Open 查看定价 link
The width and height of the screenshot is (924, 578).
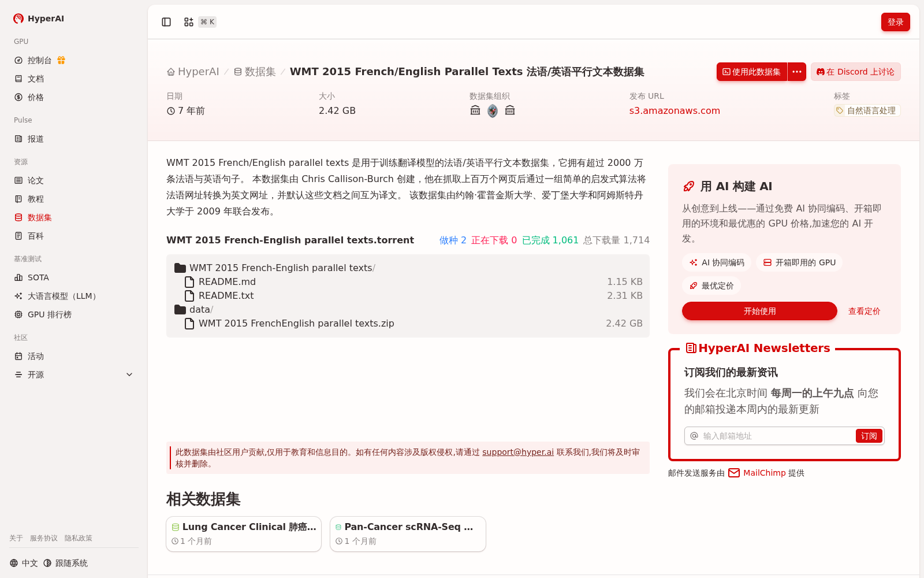point(864,311)
